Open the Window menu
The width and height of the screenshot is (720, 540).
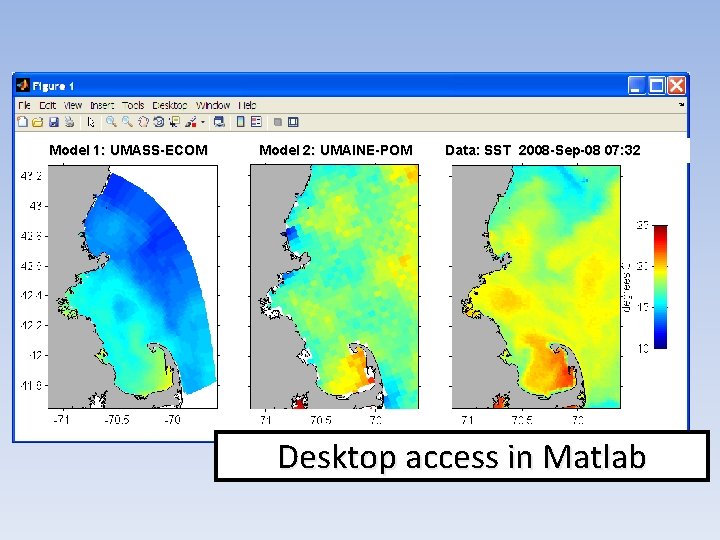(x=213, y=105)
